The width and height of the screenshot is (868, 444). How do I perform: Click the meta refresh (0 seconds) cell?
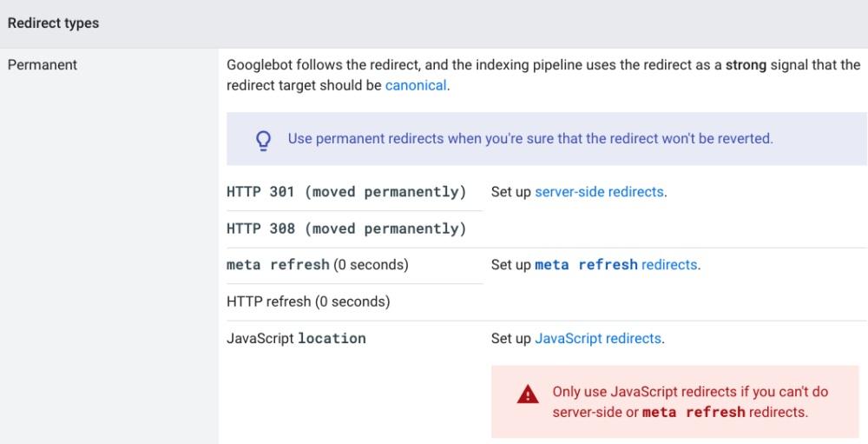point(317,265)
